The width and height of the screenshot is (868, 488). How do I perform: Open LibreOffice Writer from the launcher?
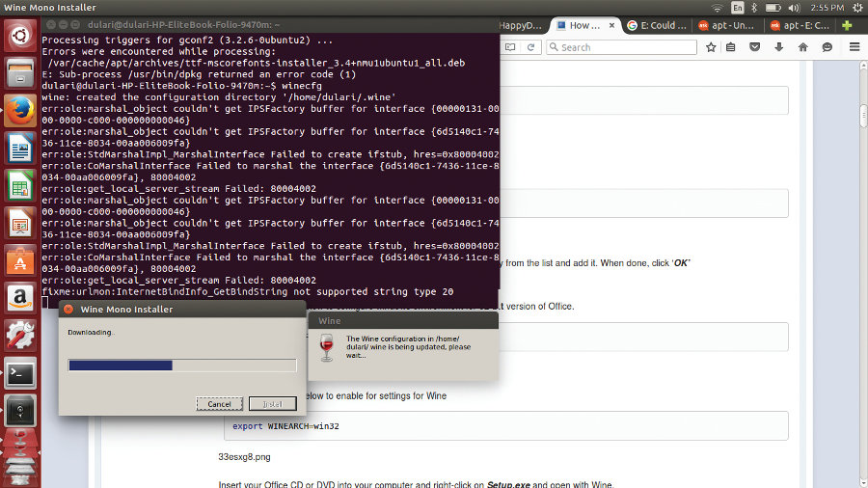click(19, 149)
